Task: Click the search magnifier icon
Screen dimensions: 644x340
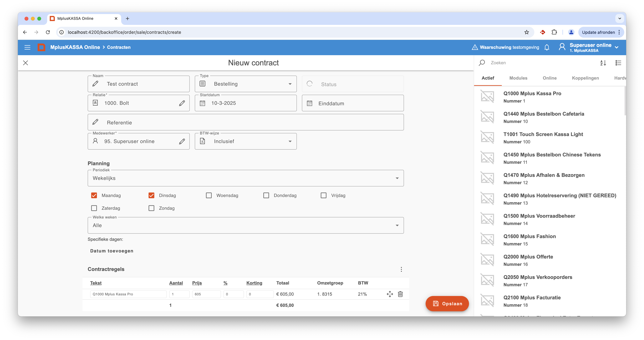Action: pyautogui.click(x=482, y=63)
